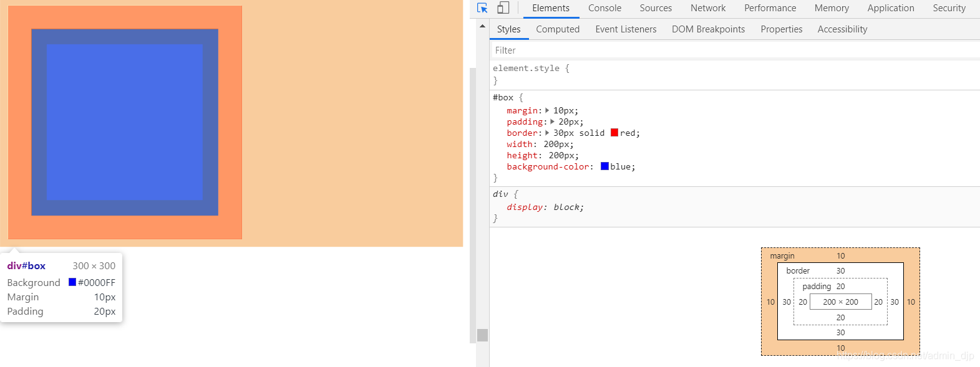Switch to the Security tab
Image resolution: width=980 pixels, height=367 pixels.
[949, 8]
